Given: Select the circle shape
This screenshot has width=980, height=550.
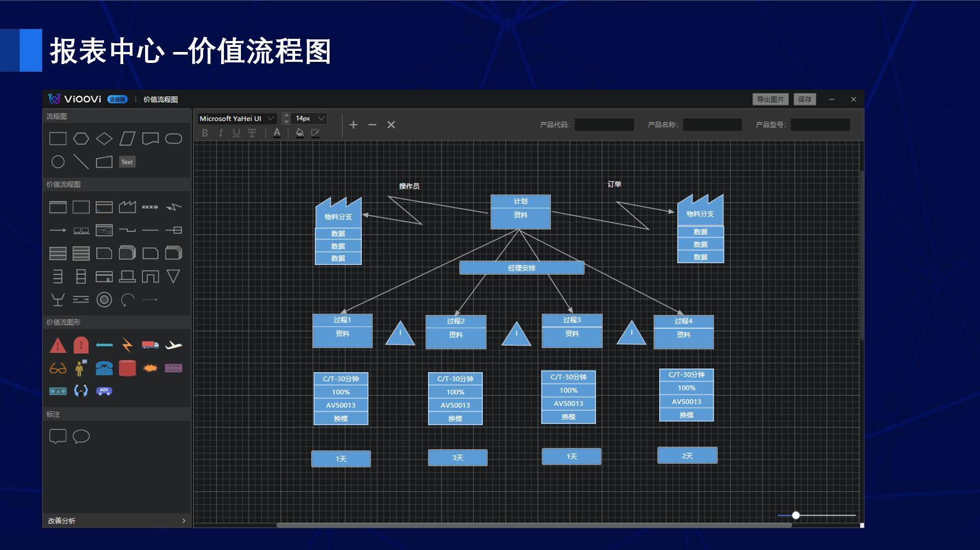Looking at the screenshot, I should 57,162.
